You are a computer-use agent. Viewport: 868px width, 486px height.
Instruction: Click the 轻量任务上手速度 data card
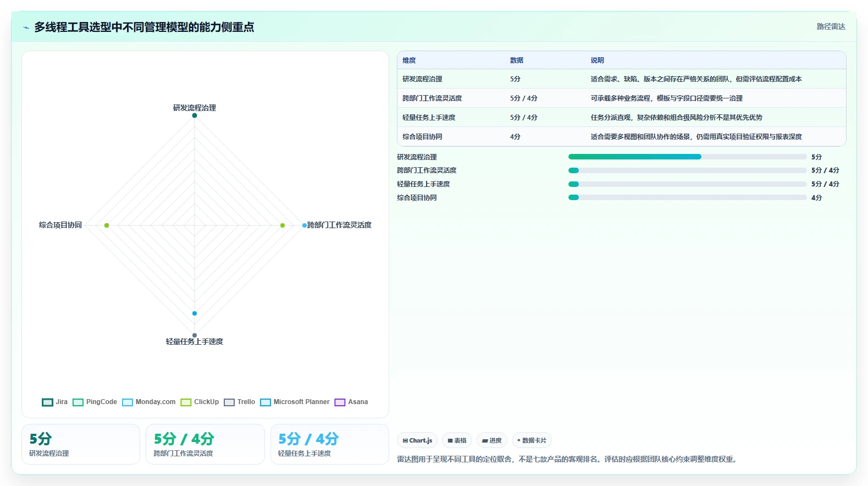click(x=330, y=444)
